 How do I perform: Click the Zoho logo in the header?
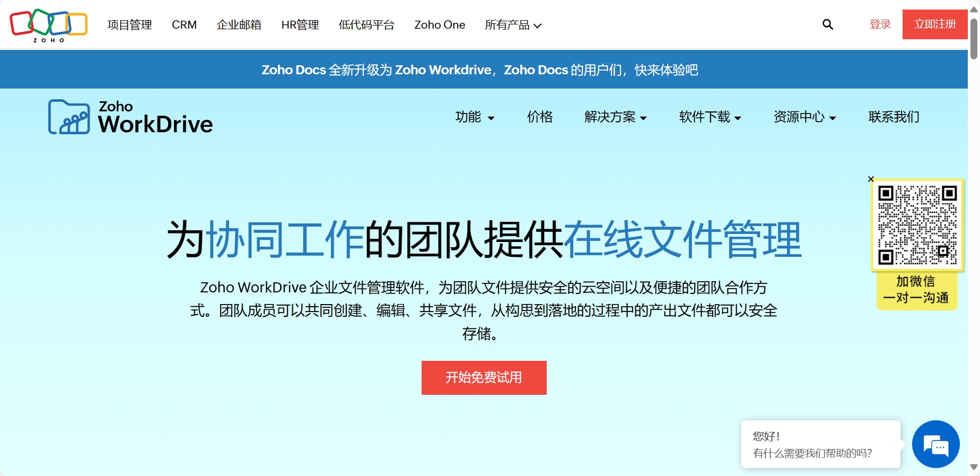[48, 25]
